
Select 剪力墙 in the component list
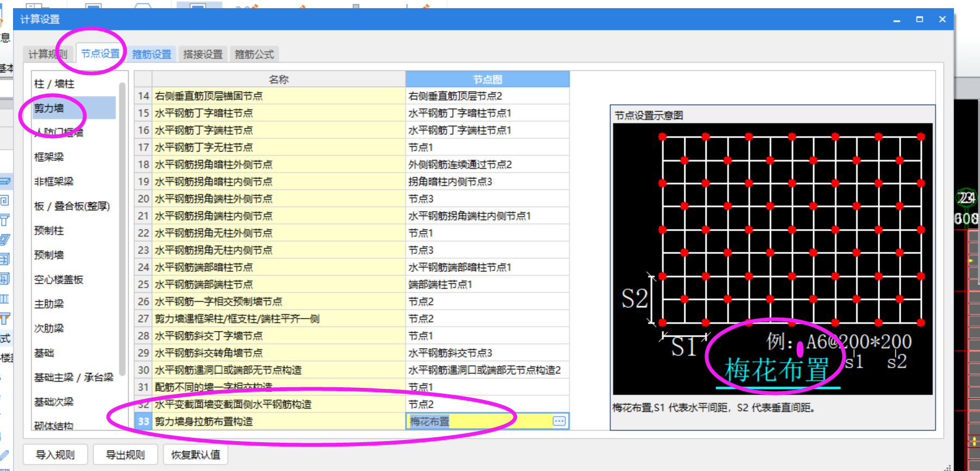[74, 108]
